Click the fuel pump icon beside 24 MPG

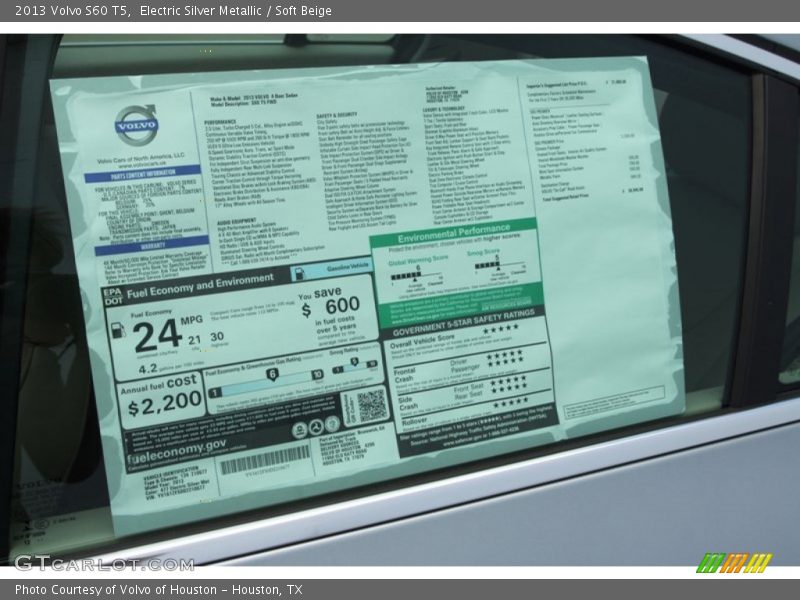point(118,331)
